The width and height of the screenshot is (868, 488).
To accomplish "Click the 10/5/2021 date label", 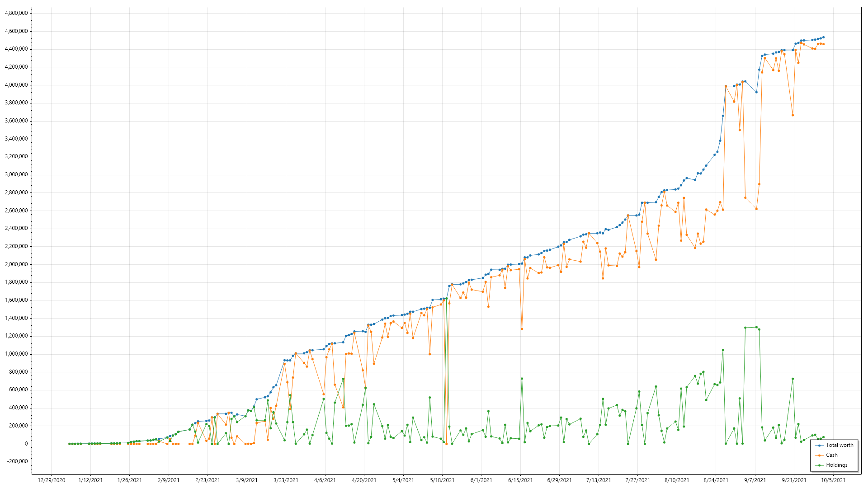I will click(x=833, y=480).
